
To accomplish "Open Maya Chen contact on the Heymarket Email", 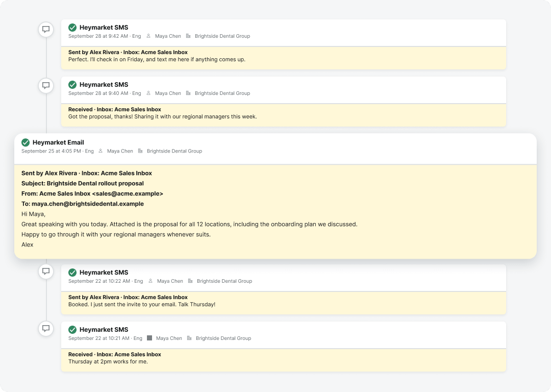I will pos(120,151).
